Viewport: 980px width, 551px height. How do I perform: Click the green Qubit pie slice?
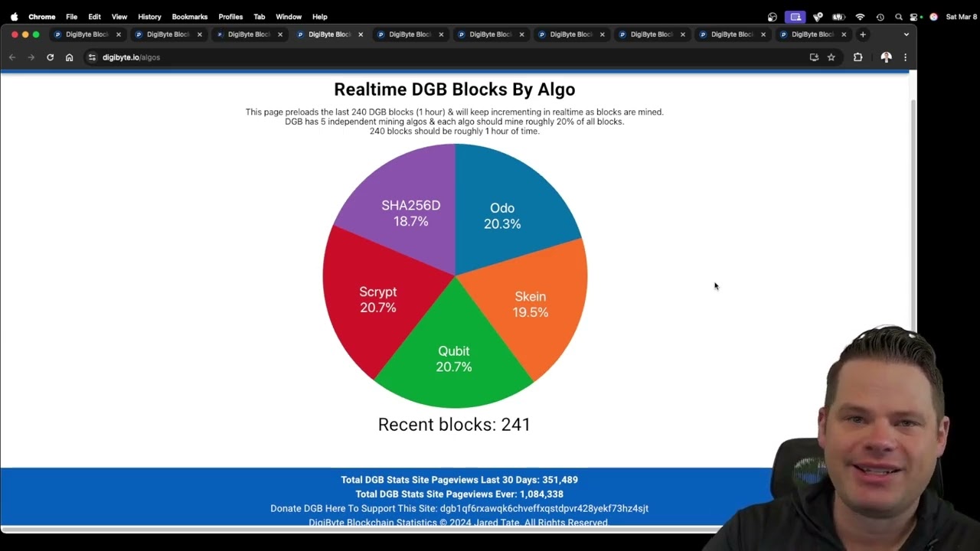(454, 360)
